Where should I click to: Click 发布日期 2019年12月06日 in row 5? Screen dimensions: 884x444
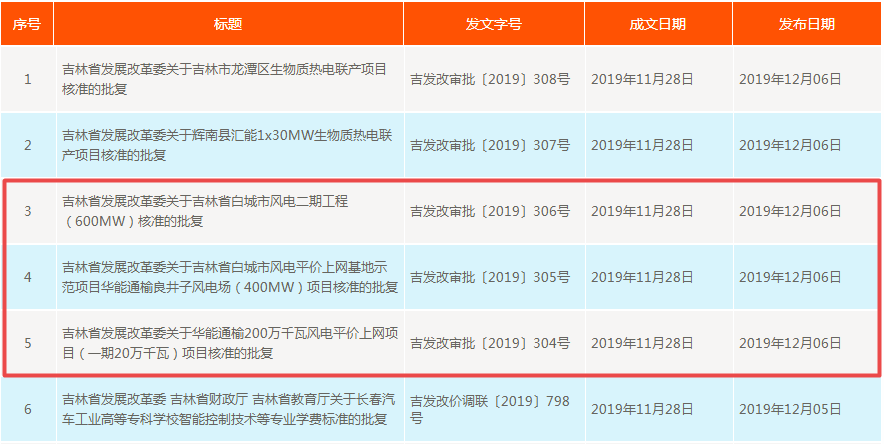coord(790,343)
